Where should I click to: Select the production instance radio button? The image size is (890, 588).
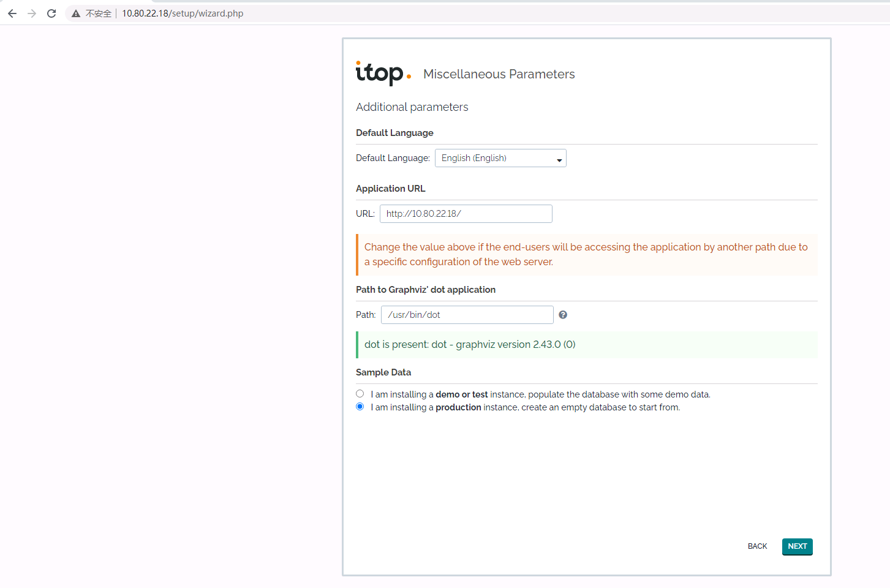click(x=360, y=407)
